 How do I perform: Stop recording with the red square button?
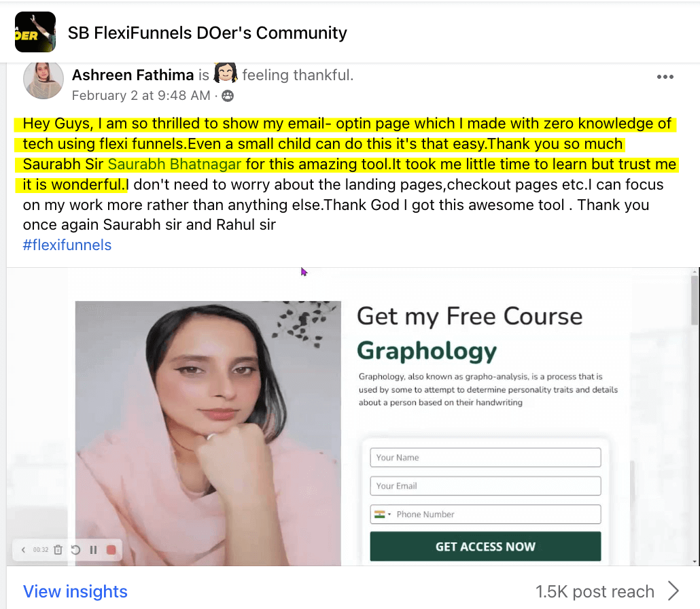[111, 550]
